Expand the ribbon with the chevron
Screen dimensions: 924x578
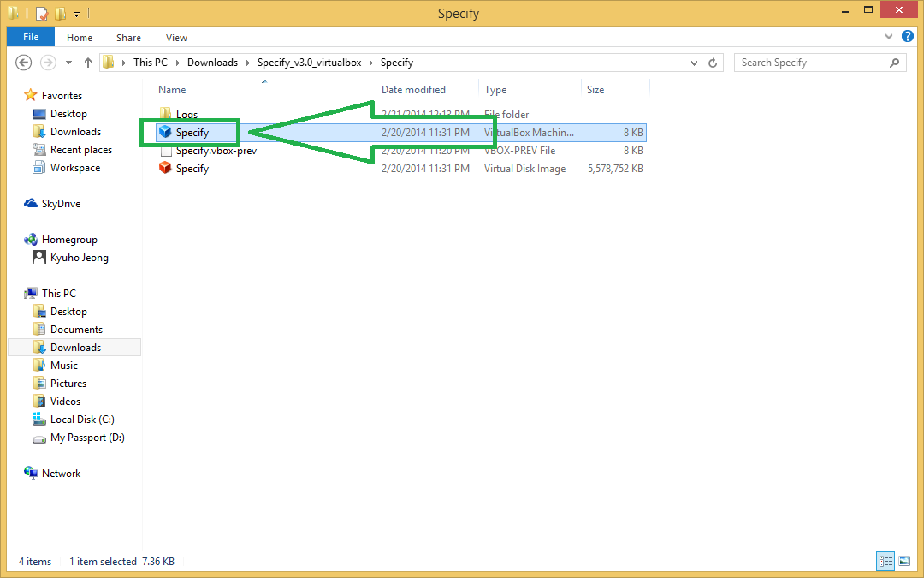(x=889, y=37)
